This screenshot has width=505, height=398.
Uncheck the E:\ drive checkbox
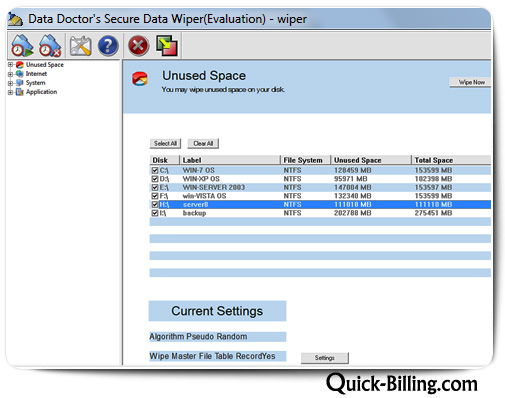155,187
